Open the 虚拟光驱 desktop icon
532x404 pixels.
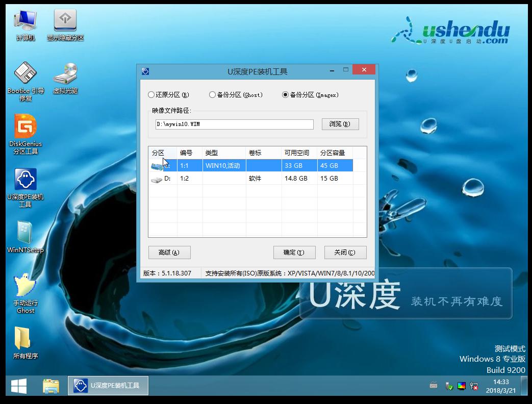pyautogui.click(x=65, y=78)
